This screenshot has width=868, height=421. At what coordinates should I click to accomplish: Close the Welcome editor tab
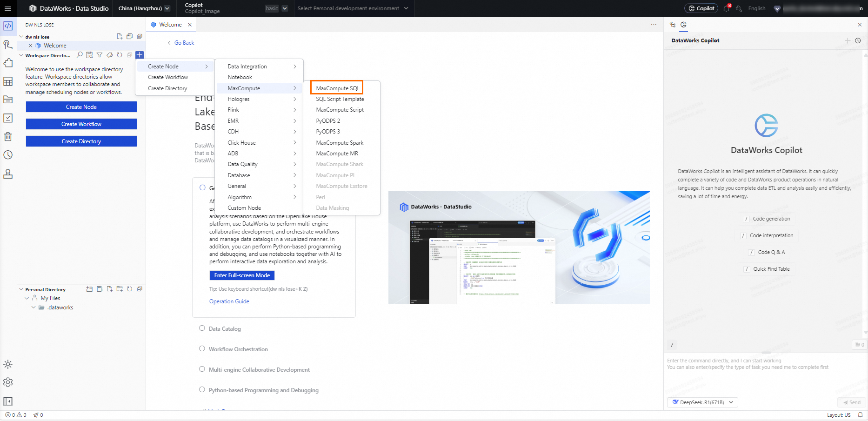[190, 25]
